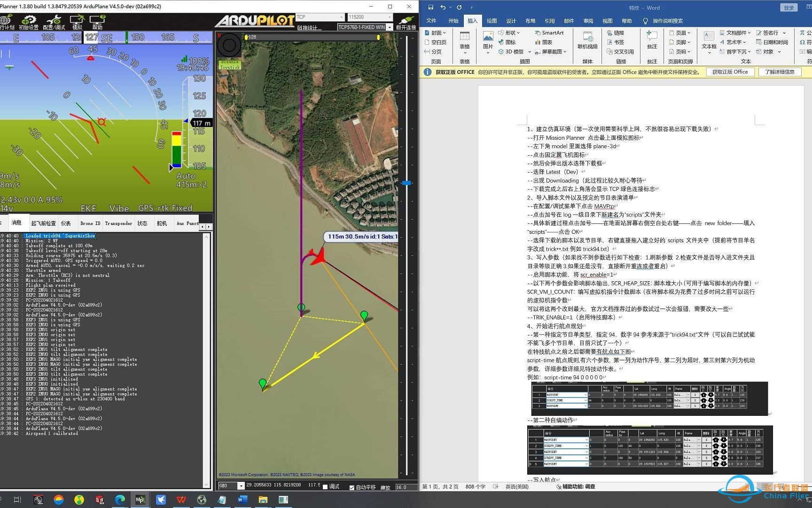Image resolution: width=812 pixels, height=508 pixels.
Task: Insert 联机视频 online video
Action: coord(587,41)
